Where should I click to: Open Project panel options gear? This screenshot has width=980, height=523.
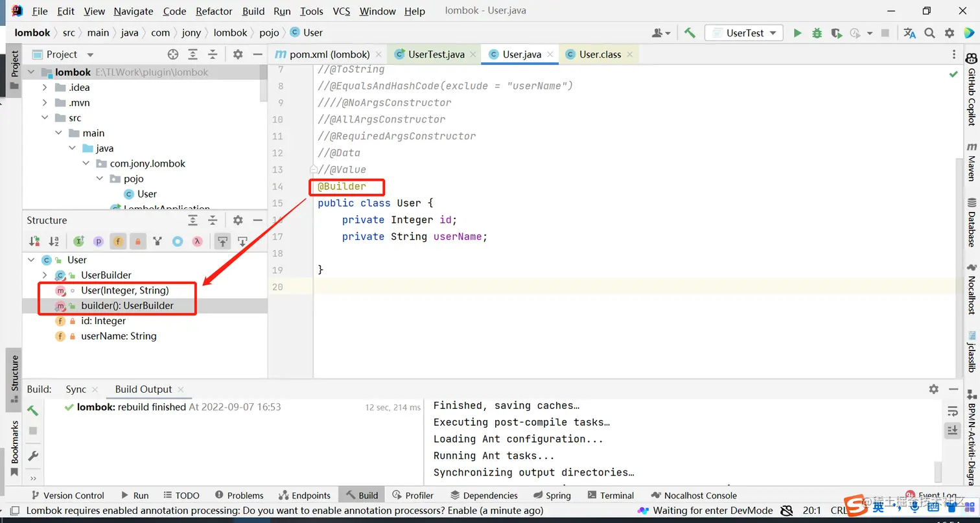click(x=238, y=54)
